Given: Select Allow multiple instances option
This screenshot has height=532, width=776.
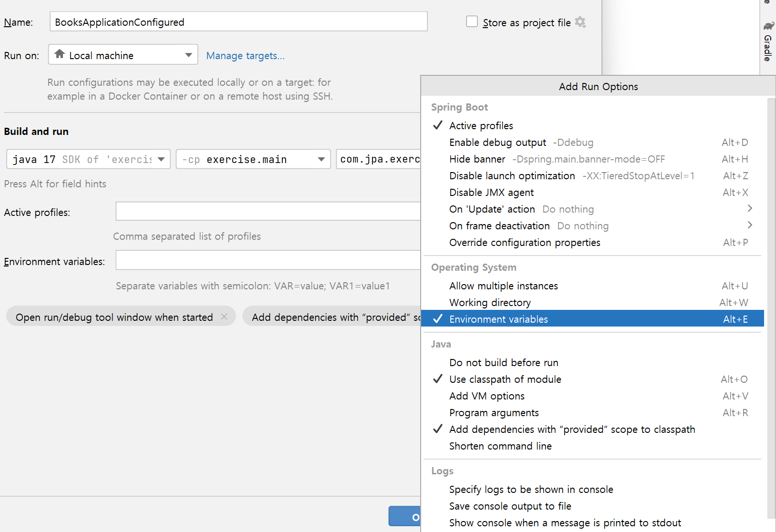Looking at the screenshot, I should click(x=592, y=286).
